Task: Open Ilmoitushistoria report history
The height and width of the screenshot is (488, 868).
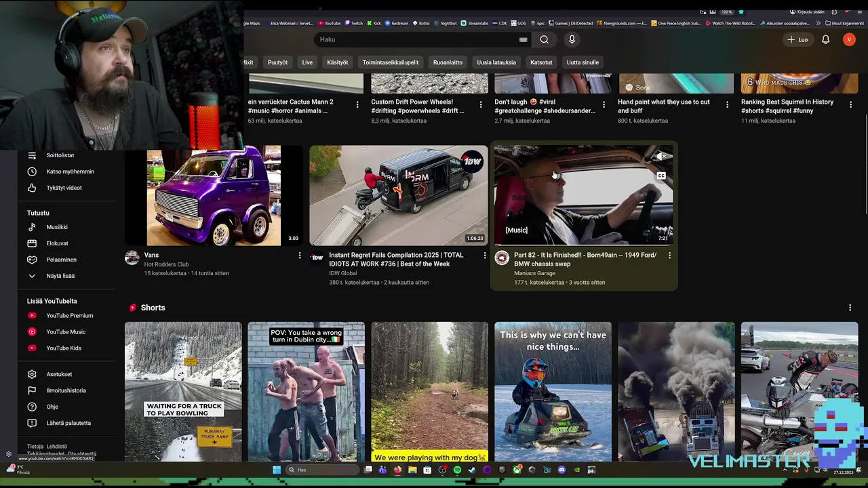Action: point(66,390)
